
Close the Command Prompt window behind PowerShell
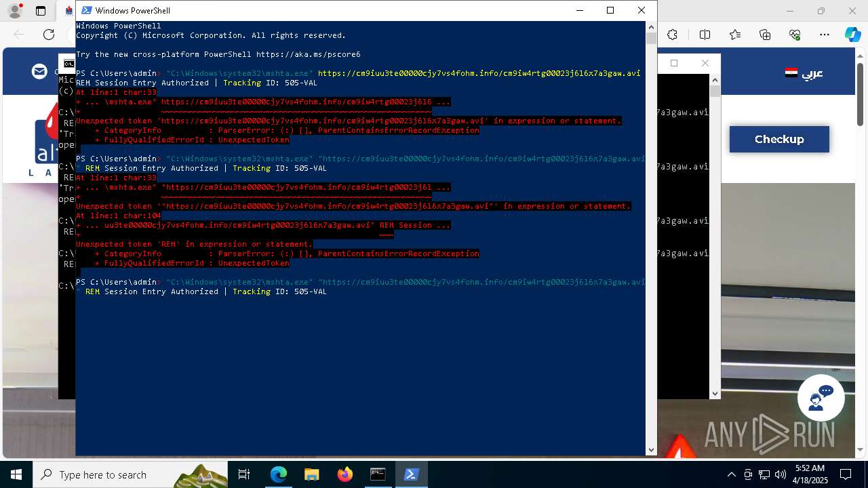[x=705, y=63]
